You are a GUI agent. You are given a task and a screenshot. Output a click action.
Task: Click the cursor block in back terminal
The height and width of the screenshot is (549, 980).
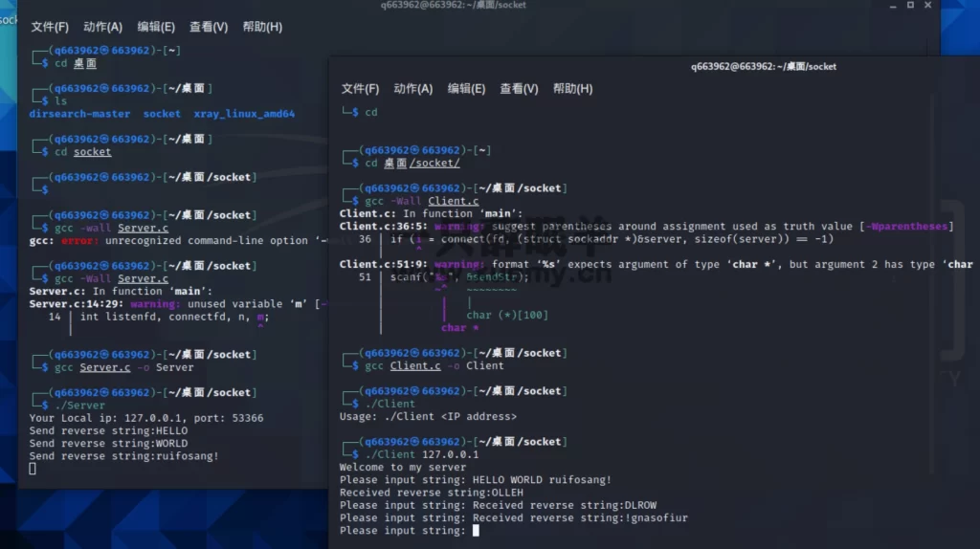pos(33,469)
